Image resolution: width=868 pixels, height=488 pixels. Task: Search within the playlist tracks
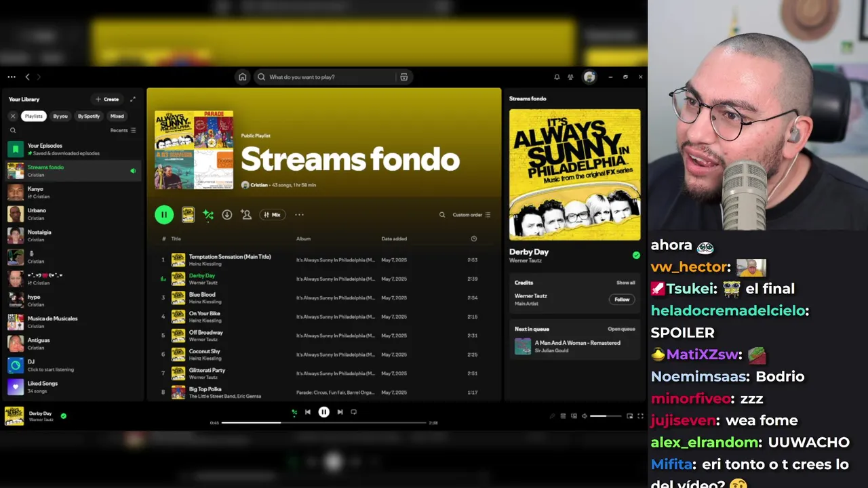click(x=442, y=215)
